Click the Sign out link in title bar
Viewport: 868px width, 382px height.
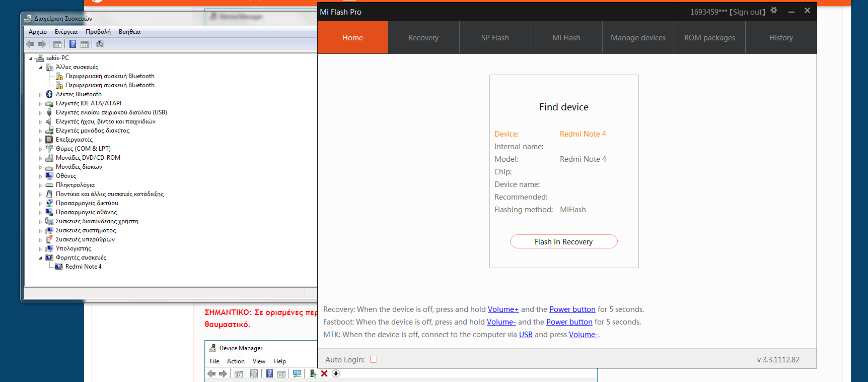747,12
